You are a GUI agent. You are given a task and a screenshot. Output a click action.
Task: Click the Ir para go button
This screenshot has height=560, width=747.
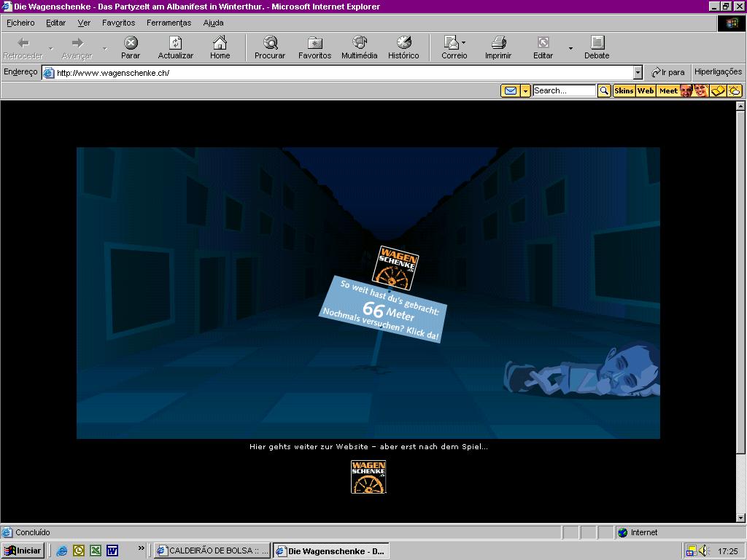click(x=668, y=72)
